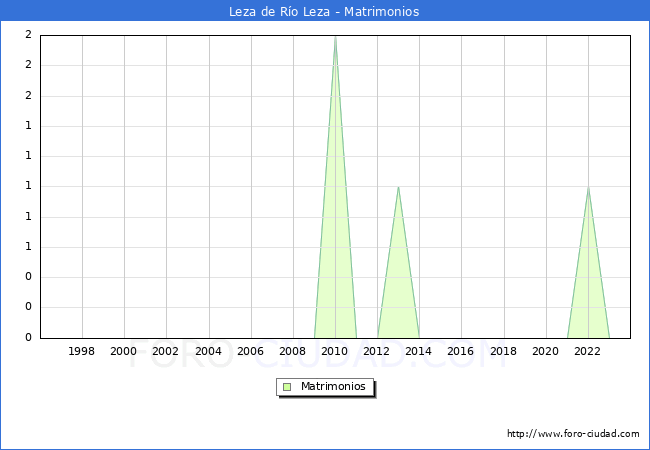
Task: Select the 1998 x-axis label
Action: pyautogui.click(x=82, y=351)
